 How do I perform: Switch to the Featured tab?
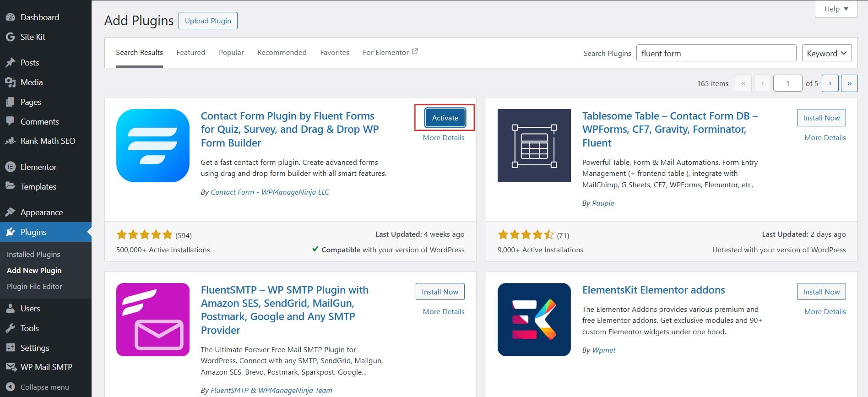(x=191, y=53)
